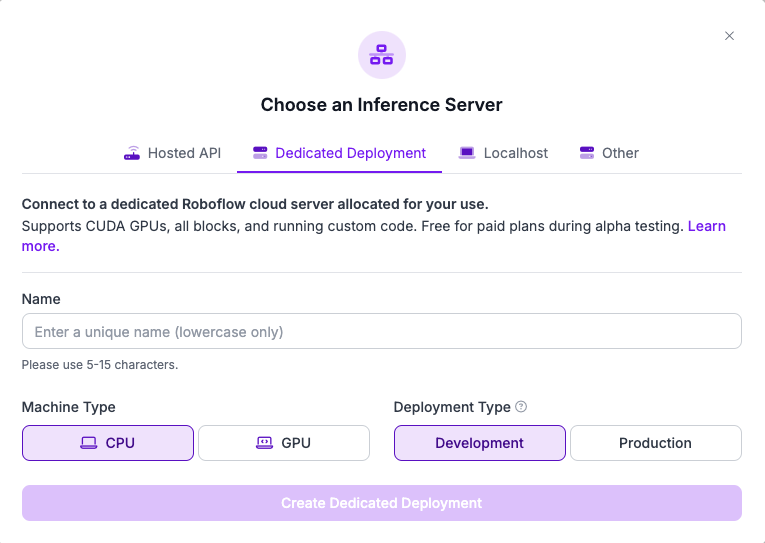Switch to the Hosted API tab
The height and width of the screenshot is (543, 765).
pyautogui.click(x=172, y=153)
